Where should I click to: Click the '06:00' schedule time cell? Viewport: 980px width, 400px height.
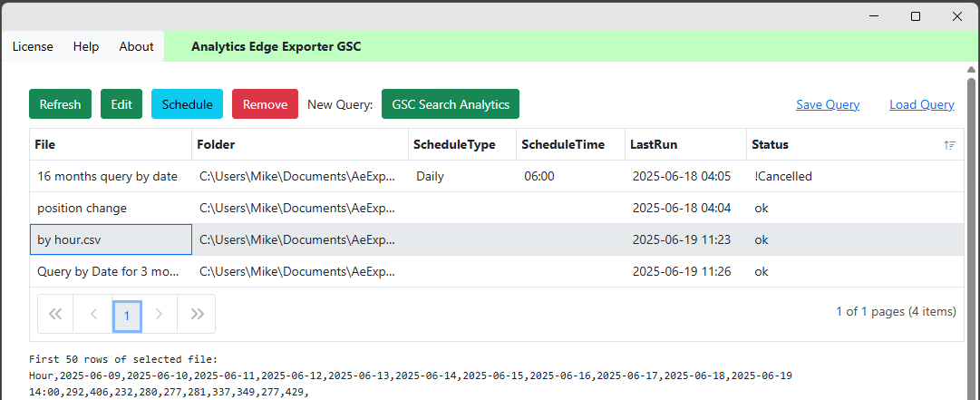tap(570, 176)
